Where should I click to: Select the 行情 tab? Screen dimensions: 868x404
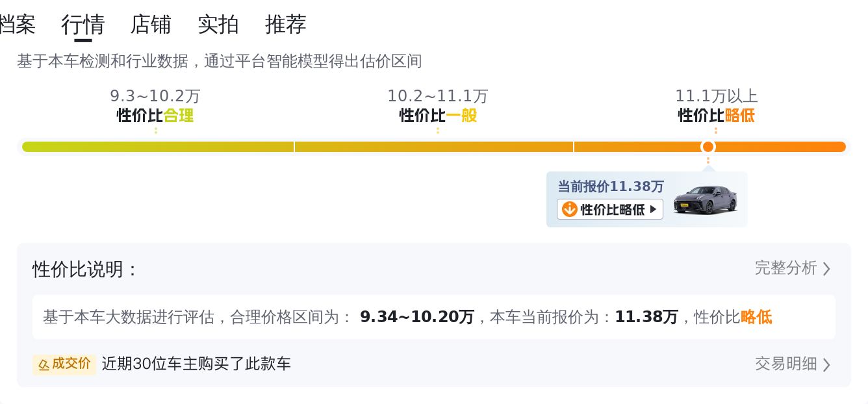click(83, 25)
